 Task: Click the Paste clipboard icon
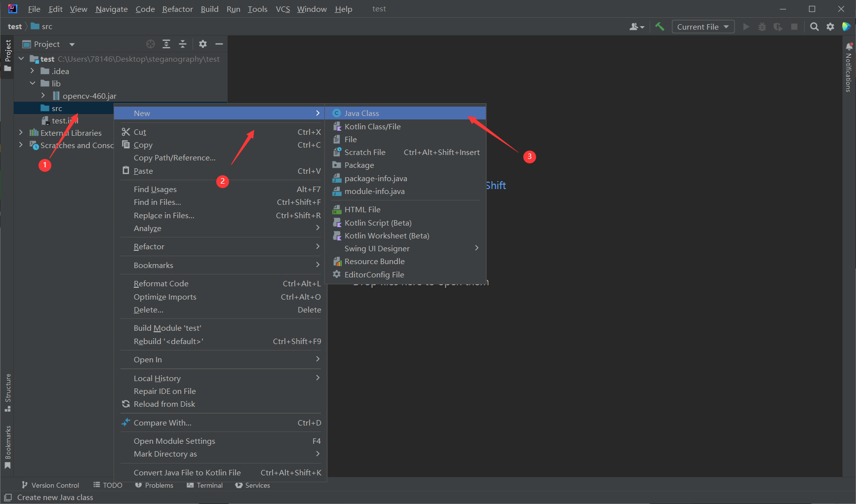tap(126, 170)
